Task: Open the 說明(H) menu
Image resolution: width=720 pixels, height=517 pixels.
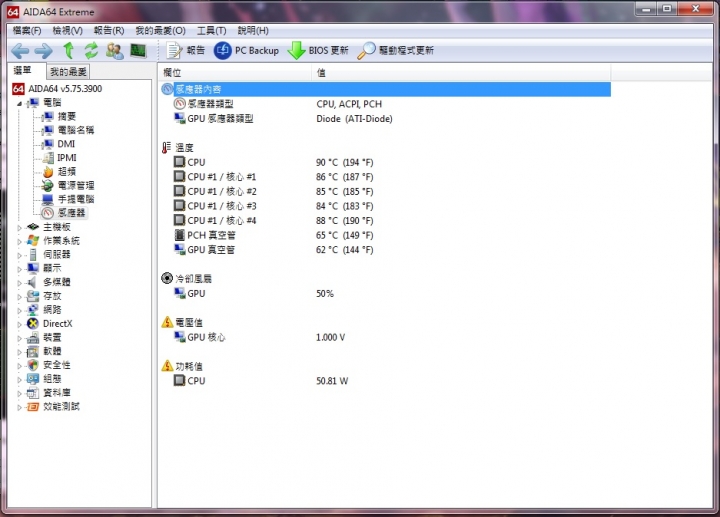Action: 253,31
